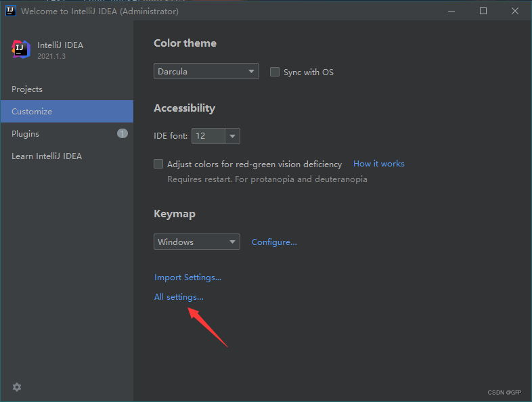The image size is (532, 402).
Task: Click the Requires restart hint text
Action: click(x=267, y=179)
